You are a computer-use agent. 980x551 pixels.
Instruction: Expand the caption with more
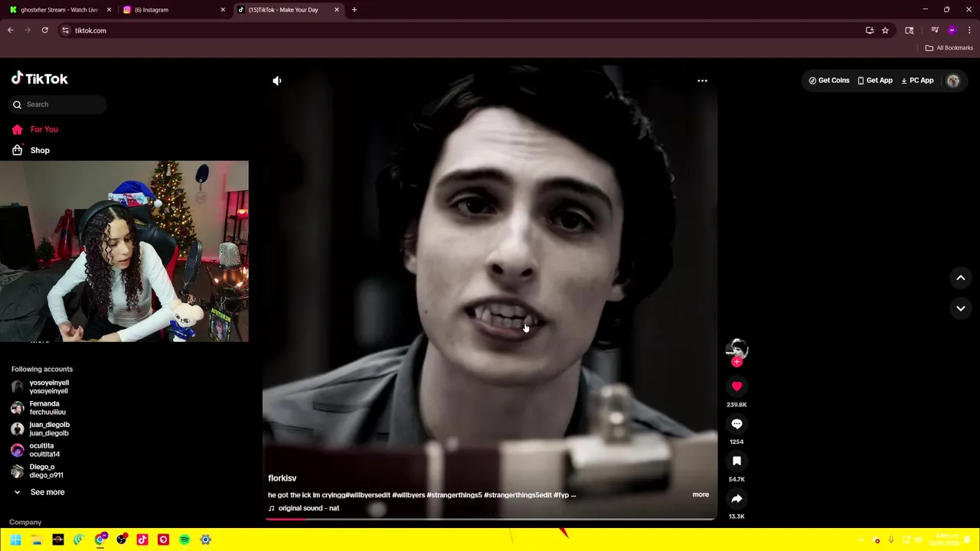[x=701, y=494]
